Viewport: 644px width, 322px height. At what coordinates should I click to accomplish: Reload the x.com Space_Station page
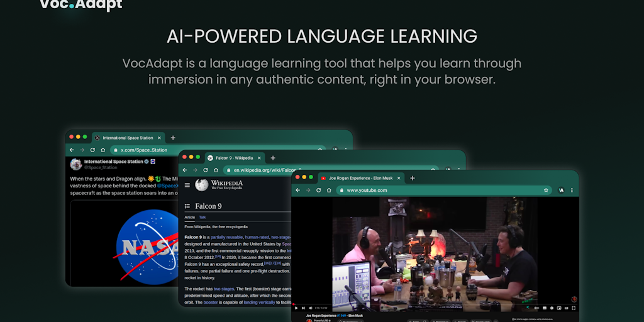[92, 150]
